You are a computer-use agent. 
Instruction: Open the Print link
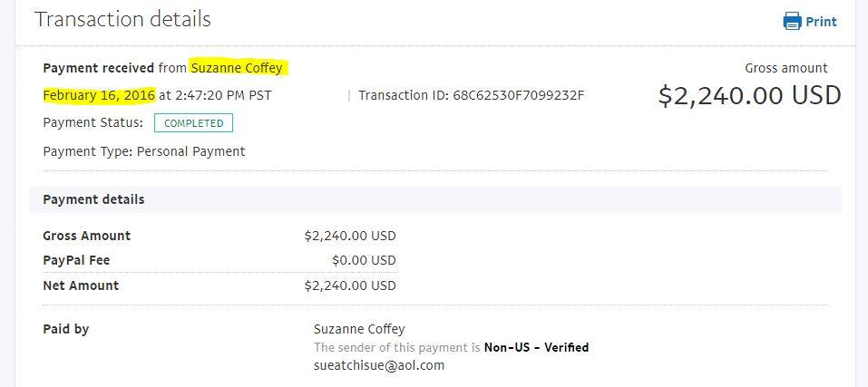pyautogui.click(x=821, y=22)
